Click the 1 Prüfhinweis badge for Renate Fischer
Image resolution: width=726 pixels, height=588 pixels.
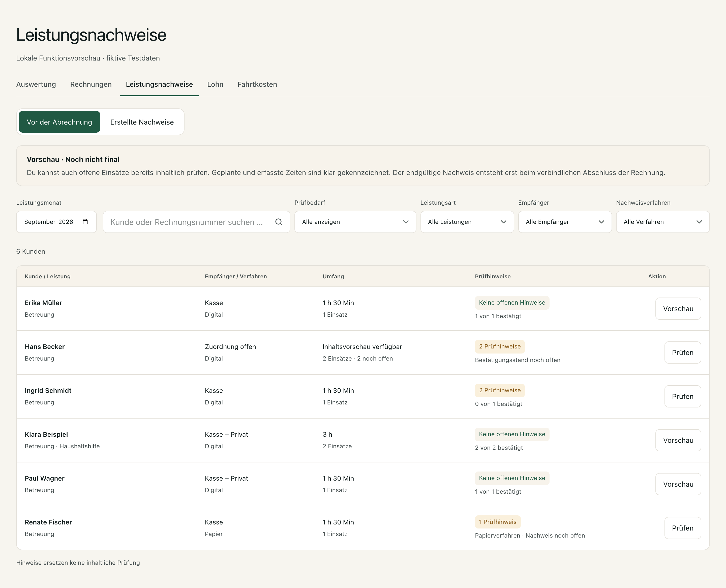click(x=497, y=522)
